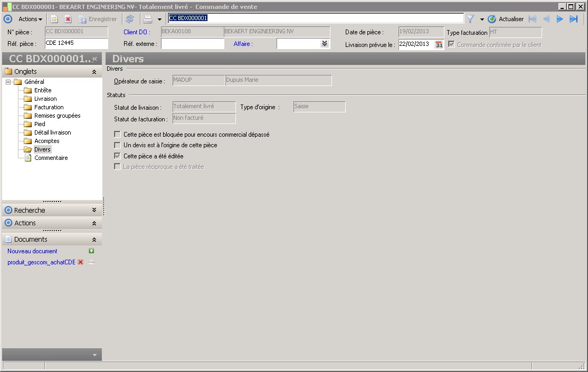Select the Général tree item
588x372 pixels.
point(34,82)
